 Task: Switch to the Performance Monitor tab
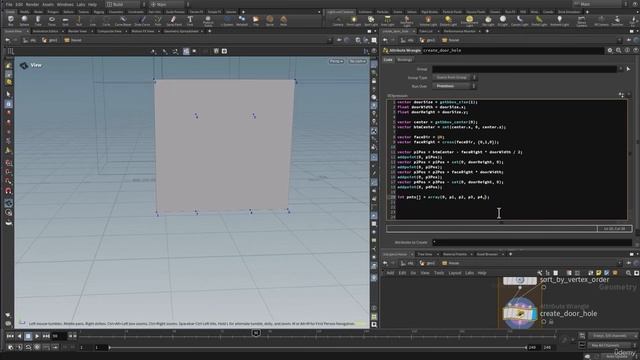(460, 31)
